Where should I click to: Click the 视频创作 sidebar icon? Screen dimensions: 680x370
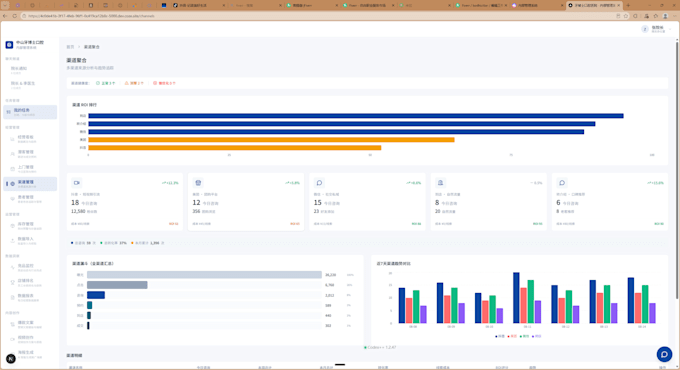click(12, 339)
